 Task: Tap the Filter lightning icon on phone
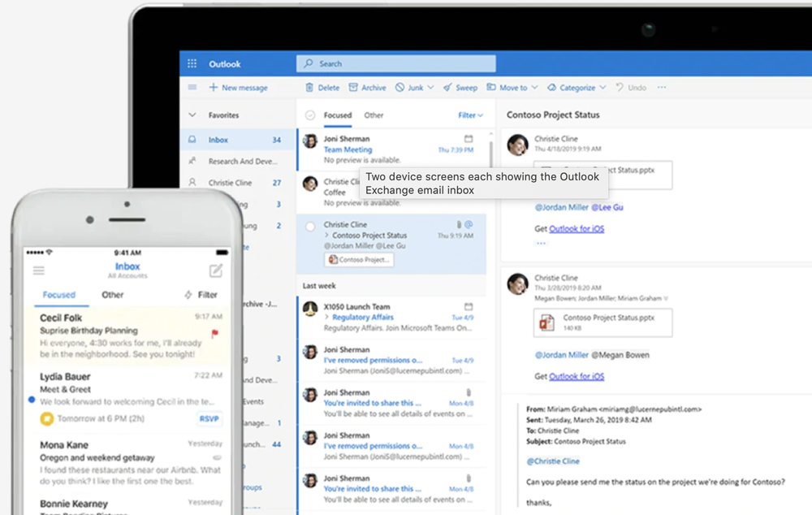tap(188, 295)
